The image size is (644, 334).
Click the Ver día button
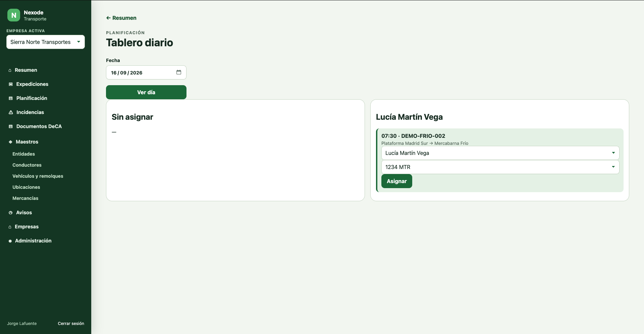pyautogui.click(x=146, y=92)
